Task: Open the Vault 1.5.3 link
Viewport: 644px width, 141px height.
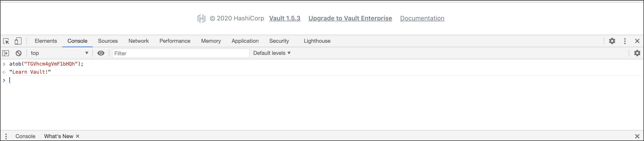Action: 285,18
